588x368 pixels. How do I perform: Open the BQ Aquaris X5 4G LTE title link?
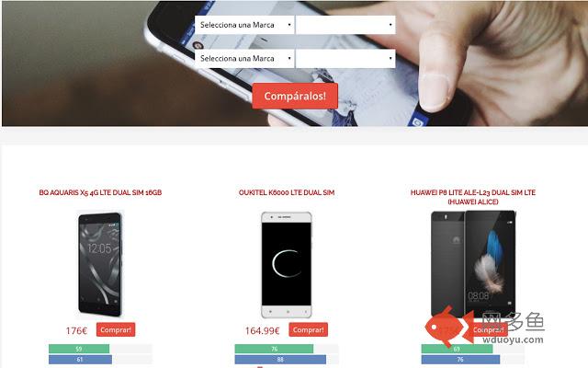[100, 192]
